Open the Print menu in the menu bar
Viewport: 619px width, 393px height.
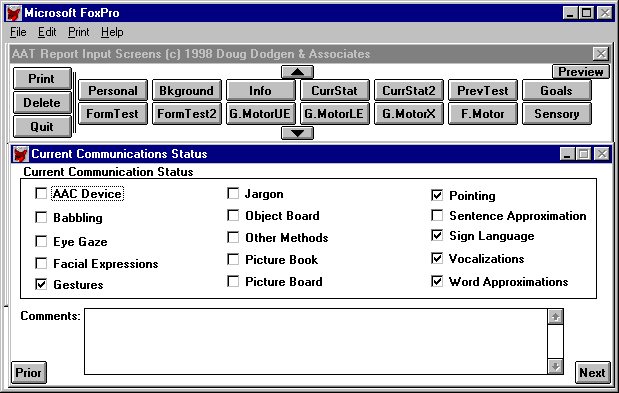click(79, 32)
